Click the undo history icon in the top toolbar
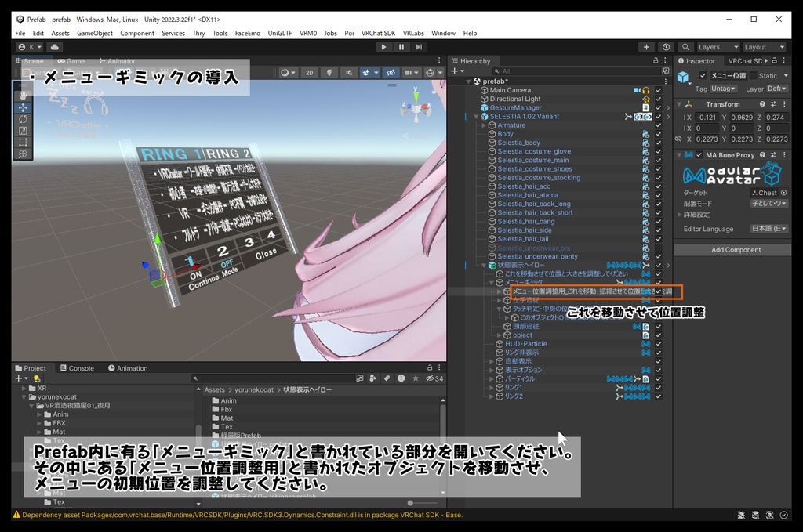 (666, 47)
